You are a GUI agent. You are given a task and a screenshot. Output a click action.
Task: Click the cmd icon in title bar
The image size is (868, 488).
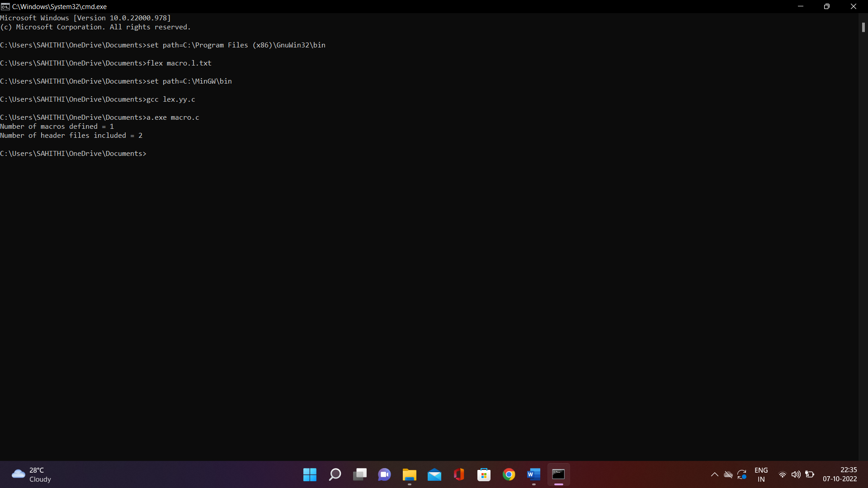5,6
